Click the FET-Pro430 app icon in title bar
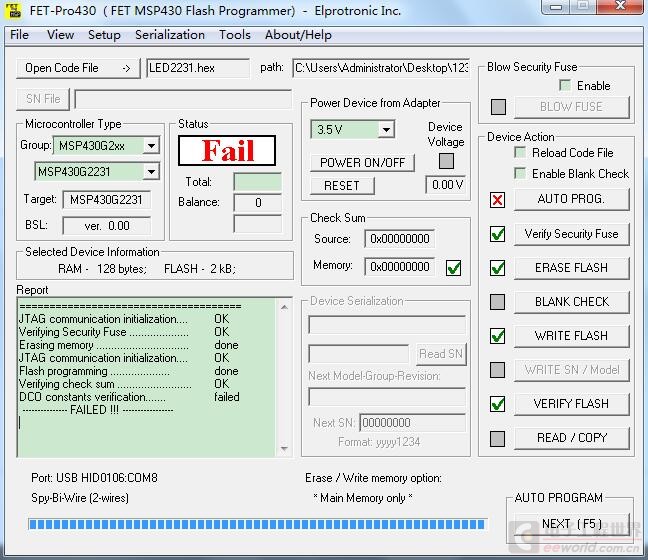Viewport: 648px width, 560px height. (13, 10)
